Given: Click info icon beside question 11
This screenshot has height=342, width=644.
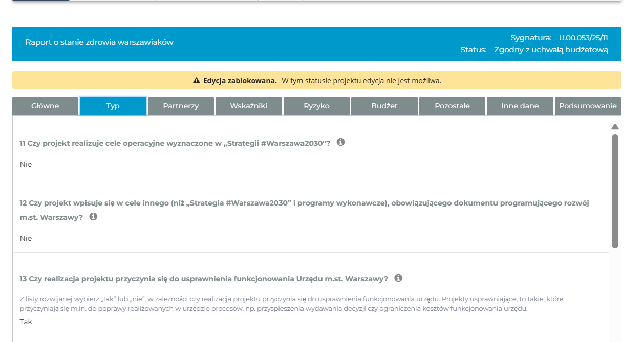Looking at the screenshot, I should [340, 142].
